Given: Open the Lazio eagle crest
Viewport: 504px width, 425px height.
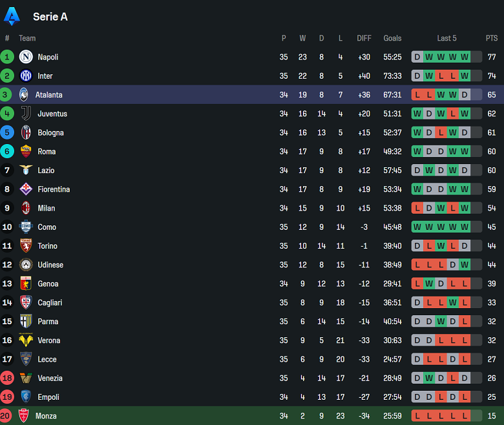Looking at the screenshot, I should tap(26, 170).
